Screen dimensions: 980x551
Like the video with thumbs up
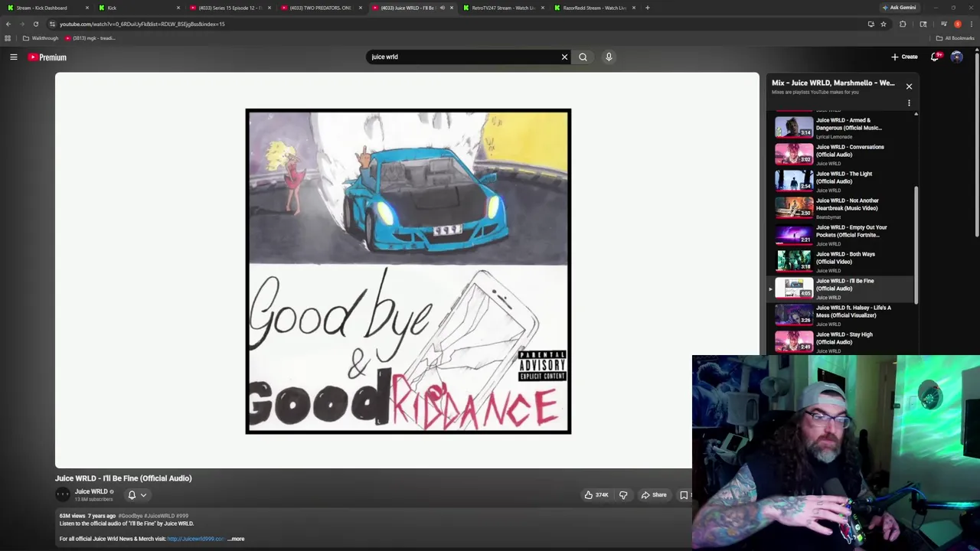click(596, 495)
